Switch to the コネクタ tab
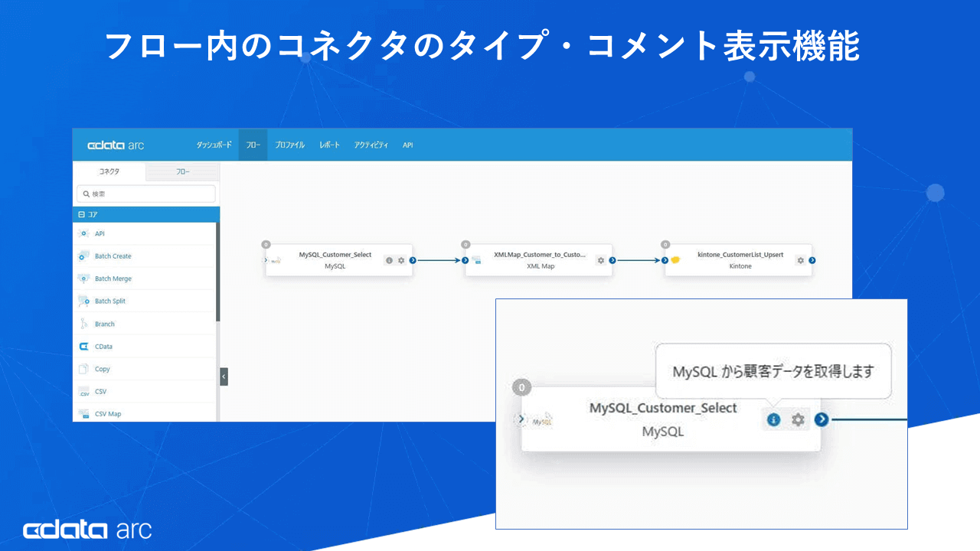Viewport: 980px width, 551px height. (109, 171)
